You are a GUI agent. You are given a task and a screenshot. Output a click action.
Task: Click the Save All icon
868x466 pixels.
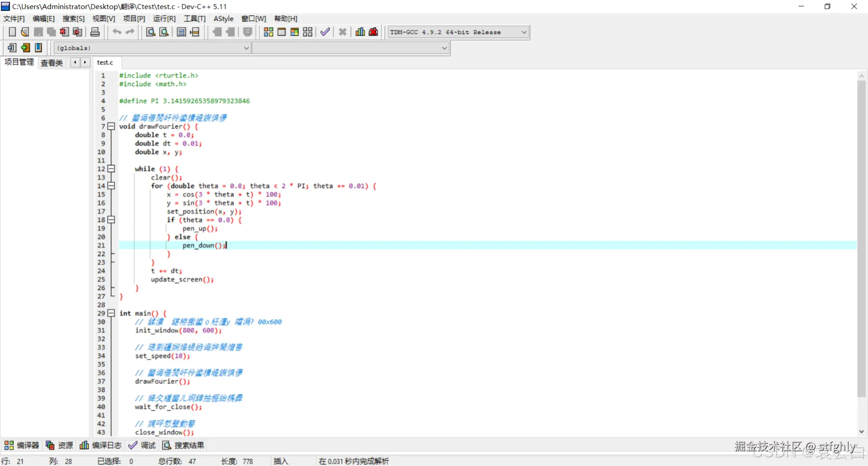pos(52,32)
